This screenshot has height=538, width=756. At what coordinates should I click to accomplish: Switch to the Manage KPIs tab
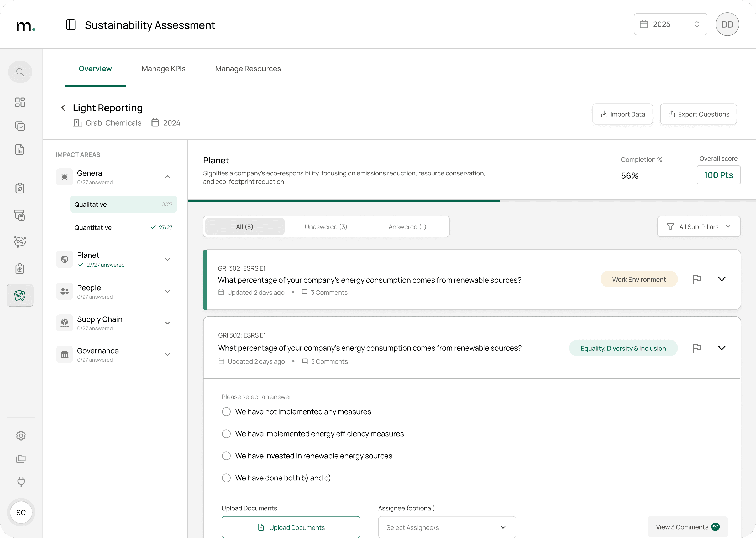pyautogui.click(x=164, y=69)
